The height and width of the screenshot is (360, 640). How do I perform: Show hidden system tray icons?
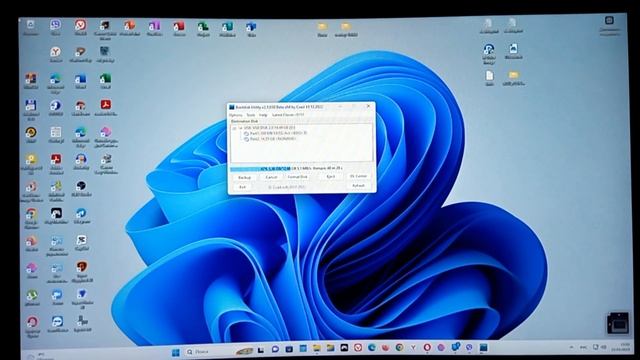[x=571, y=347]
